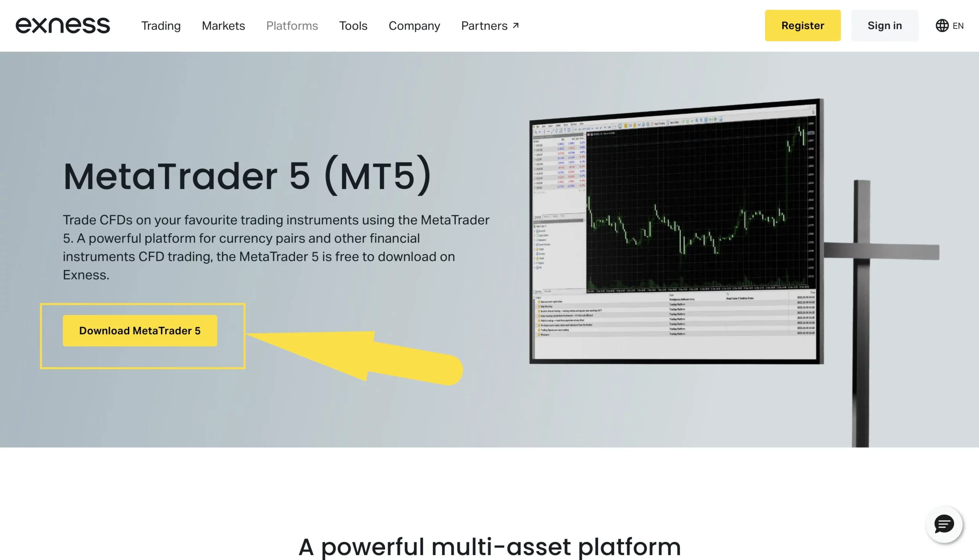
Task: Click the Download MetaTrader 5 button
Action: pos(140,330)
